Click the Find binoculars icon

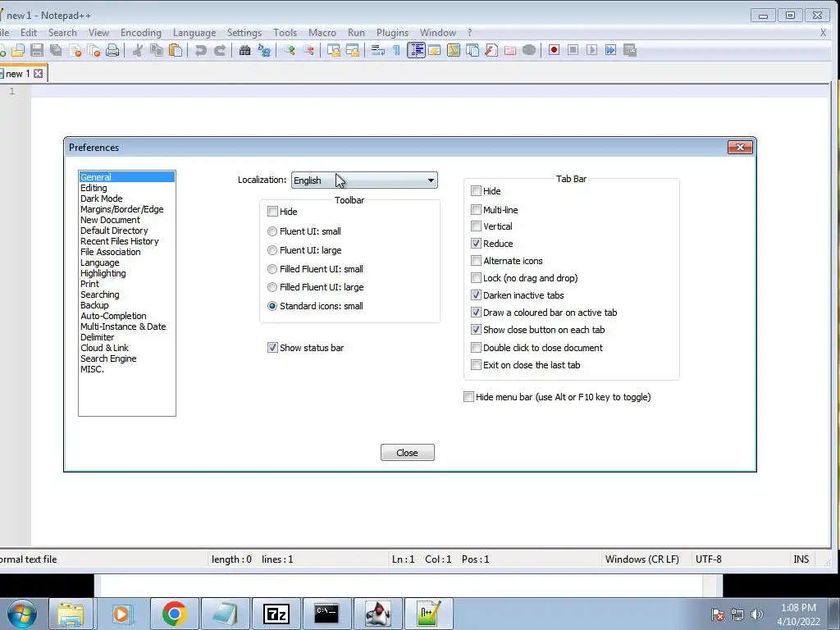click(x=244, y=50)
